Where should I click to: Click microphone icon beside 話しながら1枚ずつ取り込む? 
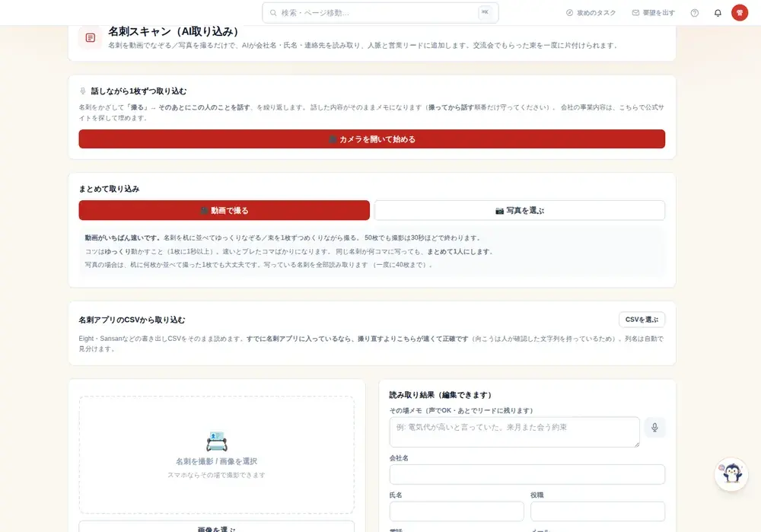tap(83, 91)
